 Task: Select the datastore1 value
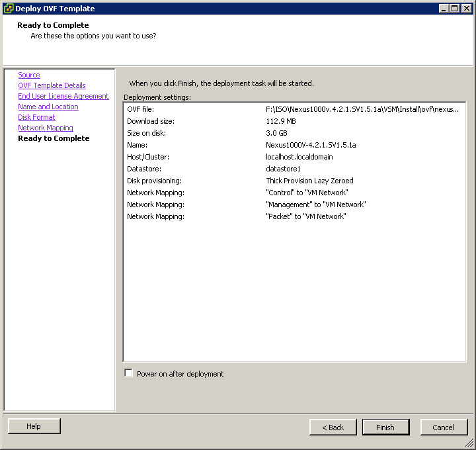pos(283,169)
